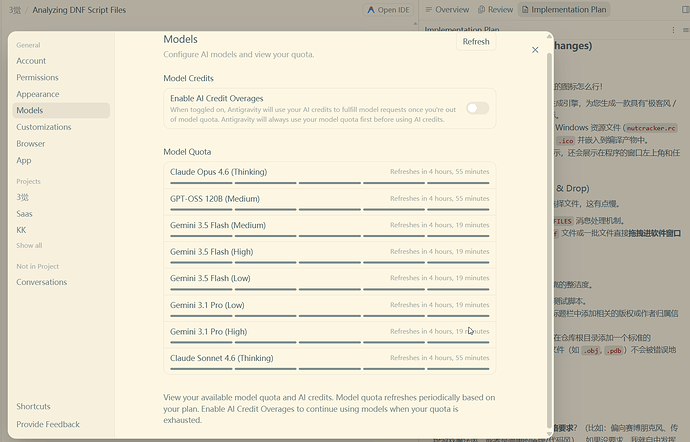Image resolution: width=690 pixels, height=442 pixels.
Task: Show all projects
Action: point(29,246)
